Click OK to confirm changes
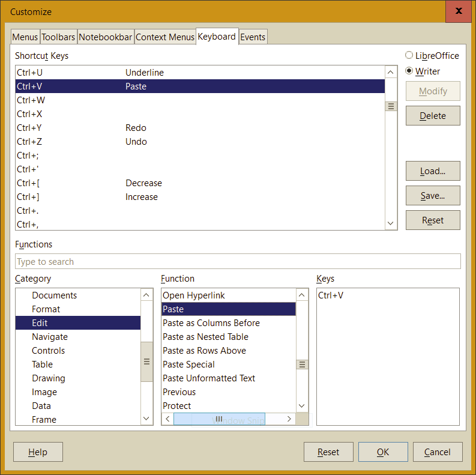Screen dimensions: 476x475 (x=383, y=452)
